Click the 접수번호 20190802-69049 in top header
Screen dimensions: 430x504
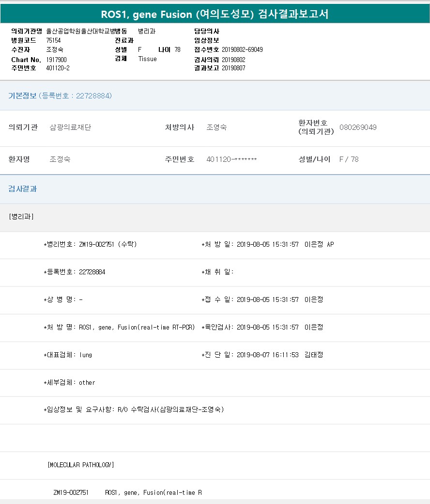click(x=242, y=50)
